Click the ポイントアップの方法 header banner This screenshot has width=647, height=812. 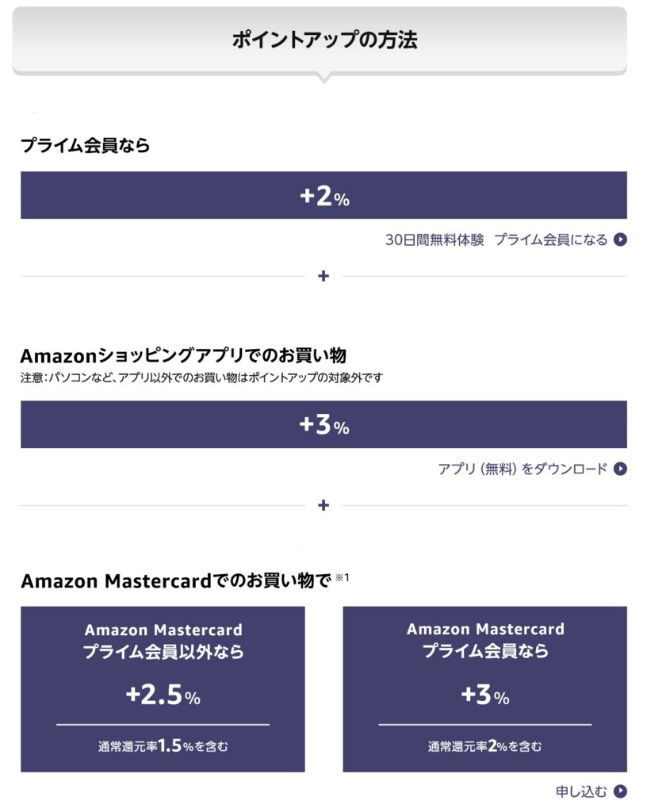320,40
